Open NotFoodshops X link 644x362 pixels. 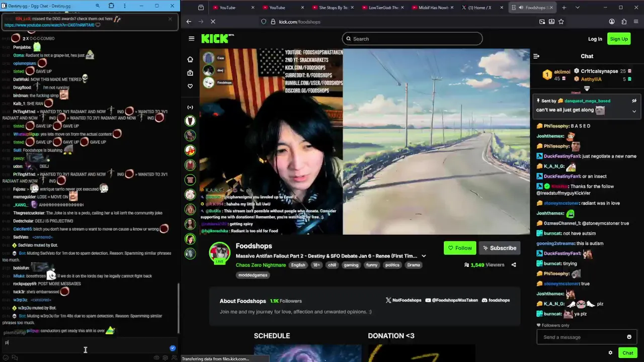404,300
